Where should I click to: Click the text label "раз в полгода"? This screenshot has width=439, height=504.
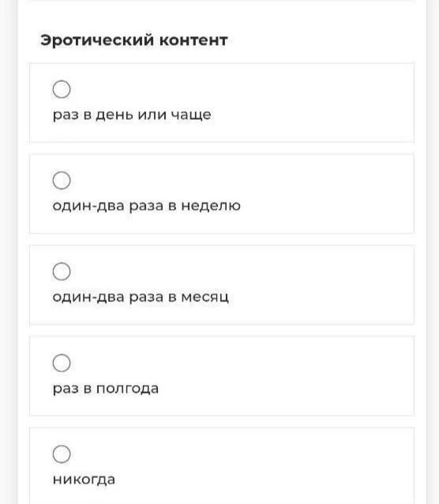[106, 389]
